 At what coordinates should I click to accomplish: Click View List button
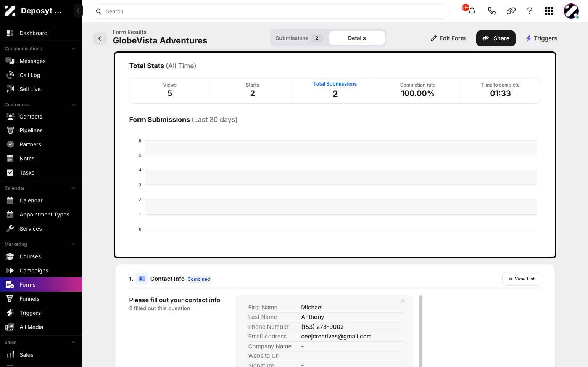(521, 279)
